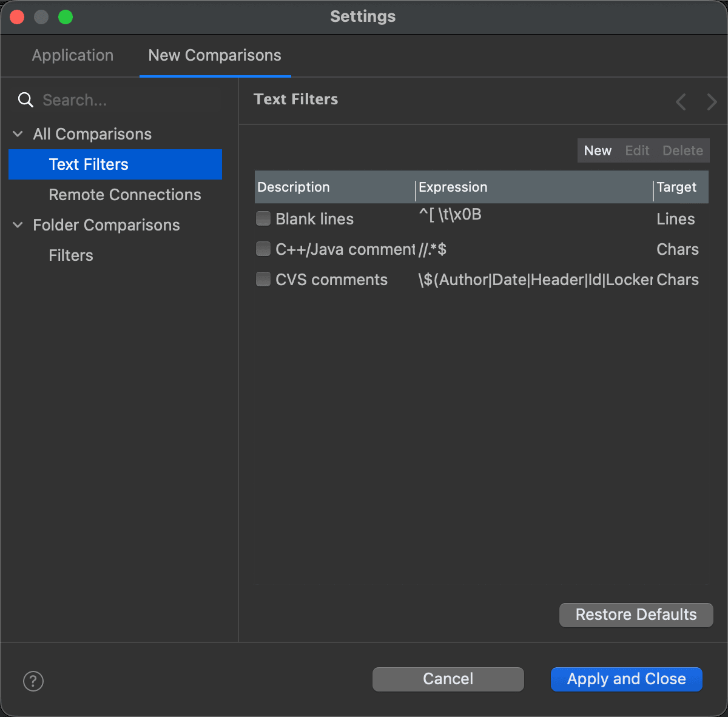728x717 pixels.
Task: Click the Text Filters panel heading
Action: (x=296, y=99)
